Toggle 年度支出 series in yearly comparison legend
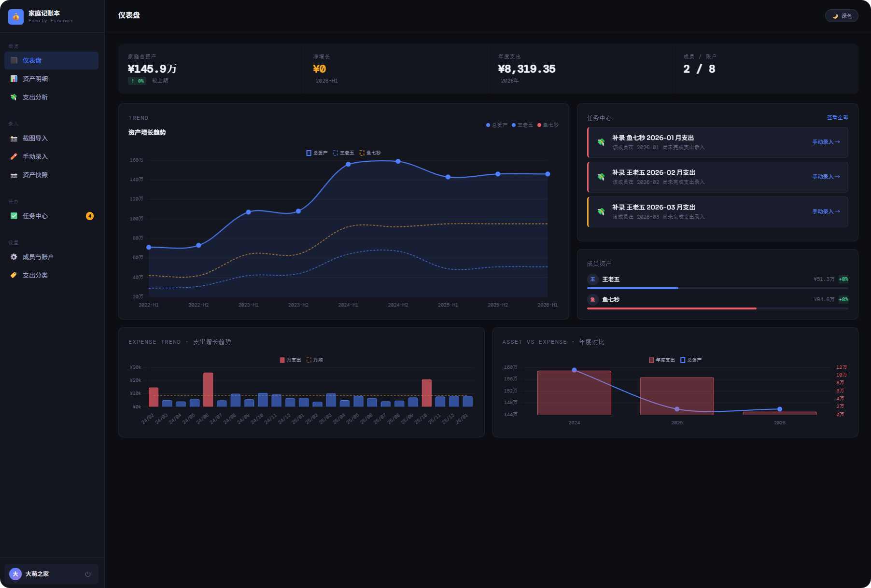 point(662,360)
